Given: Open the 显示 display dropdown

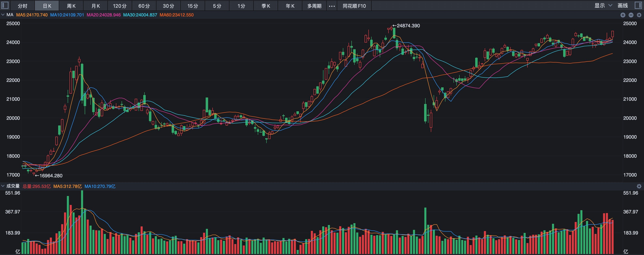Looking at the screenshot, I should tap(603, 5).
